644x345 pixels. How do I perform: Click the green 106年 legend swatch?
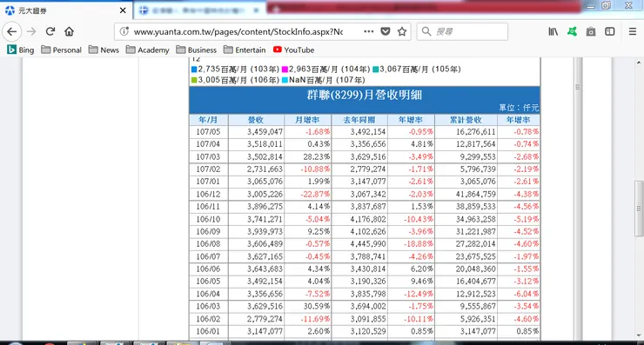[194, 80]
